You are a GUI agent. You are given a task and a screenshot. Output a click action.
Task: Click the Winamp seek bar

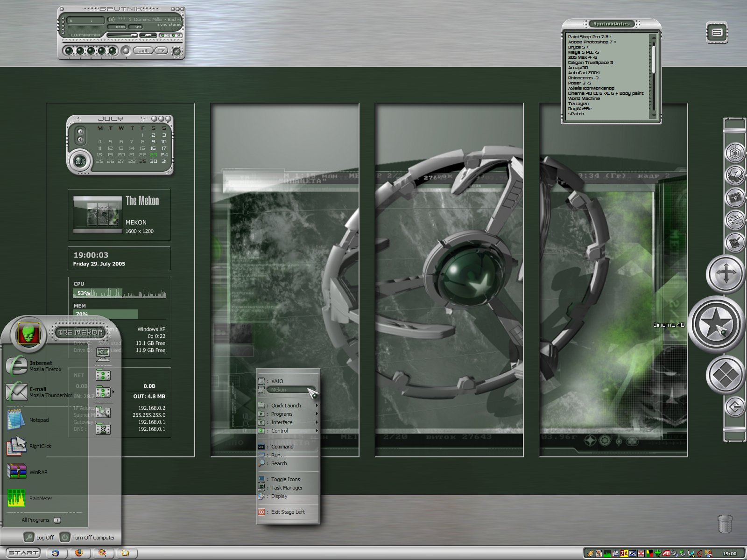[x=122, y=42]
